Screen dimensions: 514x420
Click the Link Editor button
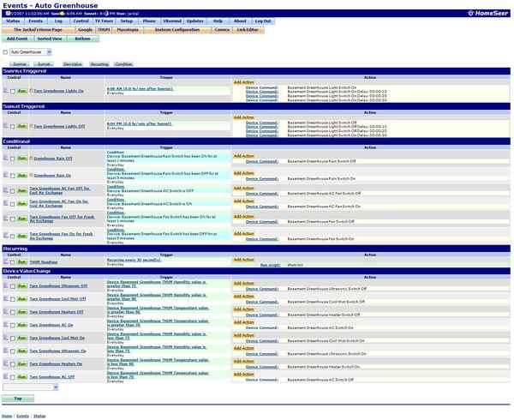coord(248,30)
